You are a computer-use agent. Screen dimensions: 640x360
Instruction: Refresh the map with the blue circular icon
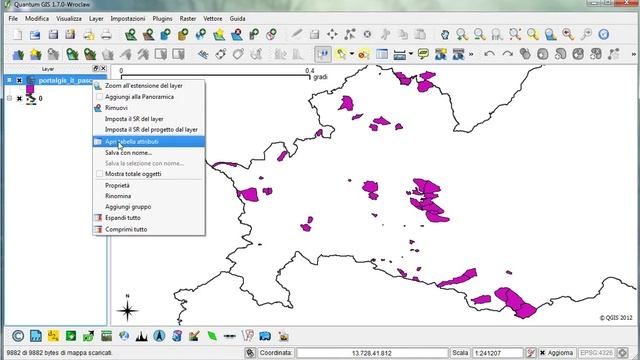click(604, 34)
